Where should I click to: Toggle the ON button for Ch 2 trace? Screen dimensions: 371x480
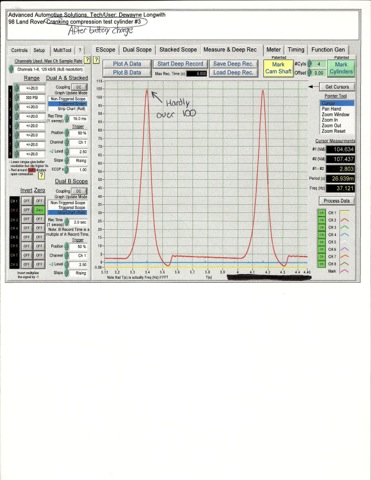click(322, 220)
